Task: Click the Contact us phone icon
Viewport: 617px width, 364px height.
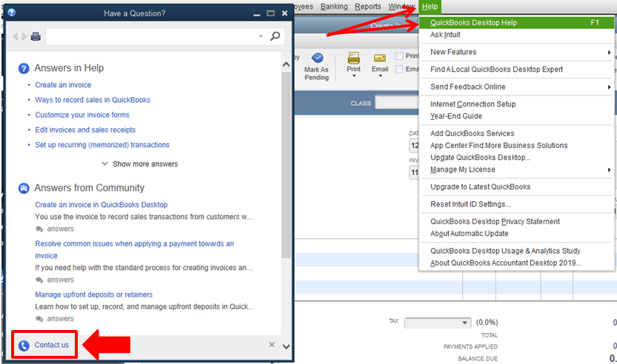Action: pyautogui.click(x=24, y=346)
